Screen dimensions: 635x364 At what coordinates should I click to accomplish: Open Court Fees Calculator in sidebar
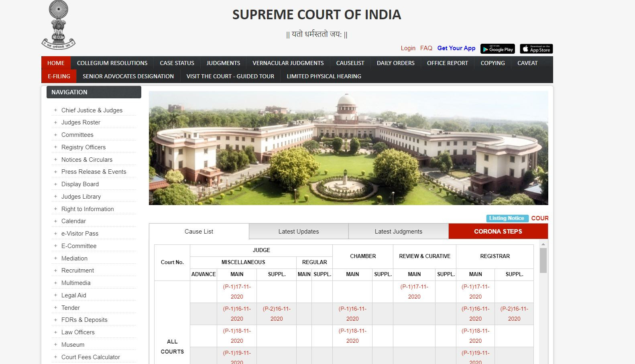pos(90,357)
